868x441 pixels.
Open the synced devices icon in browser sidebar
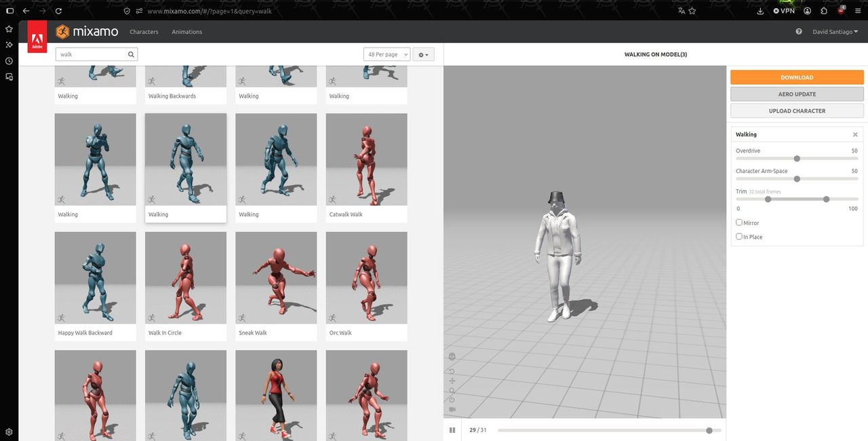[x=9, y=77]
